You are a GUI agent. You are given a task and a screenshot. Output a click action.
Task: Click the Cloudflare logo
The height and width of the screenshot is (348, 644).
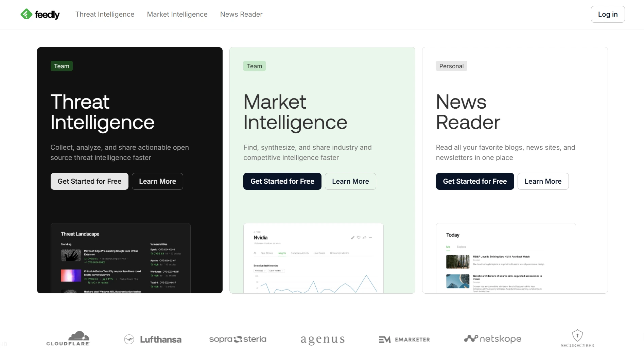pos(68,338)
